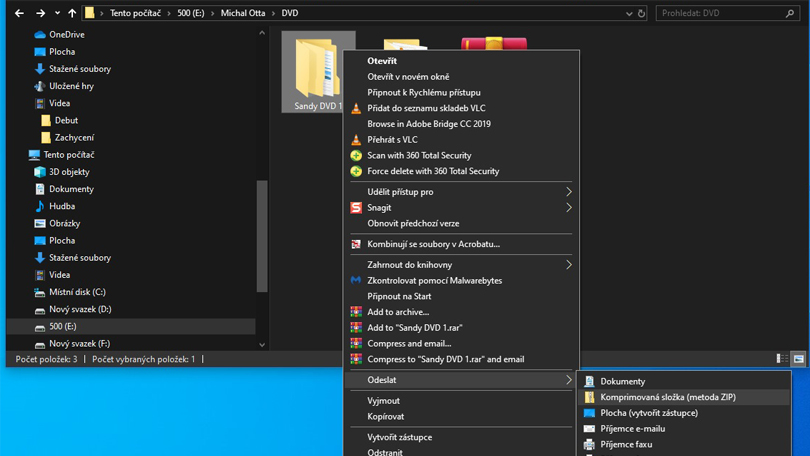Screen dimensions: 810x456
Task: Select Tento počítač in the address breadcrumb
Action: point(135,13)
